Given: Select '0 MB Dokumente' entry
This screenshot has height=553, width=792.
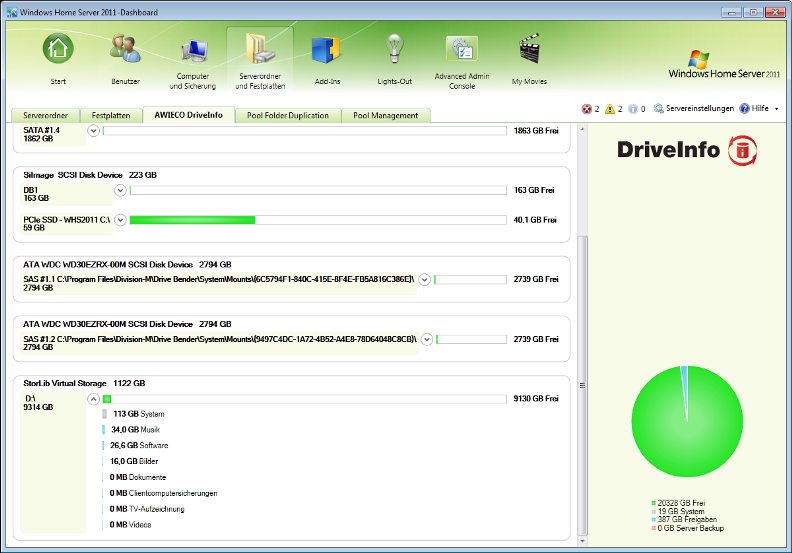Looking at the screenshot, I should coord(134,477).
